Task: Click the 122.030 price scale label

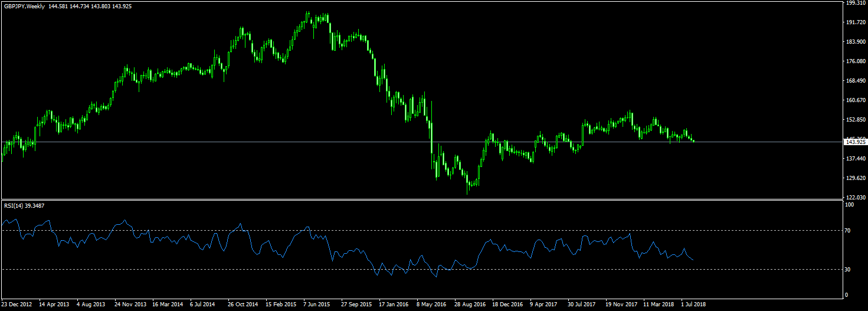Action: 855,197
